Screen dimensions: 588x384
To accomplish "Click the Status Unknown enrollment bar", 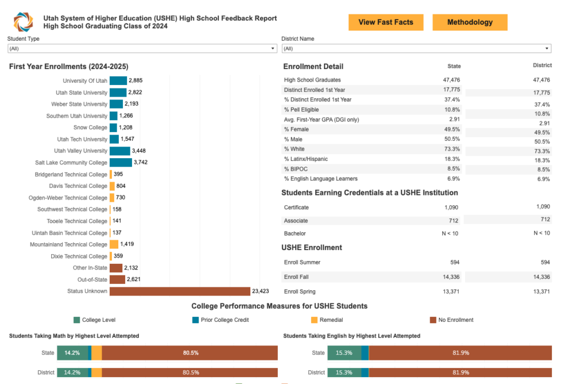I will [x=180, y=291].
